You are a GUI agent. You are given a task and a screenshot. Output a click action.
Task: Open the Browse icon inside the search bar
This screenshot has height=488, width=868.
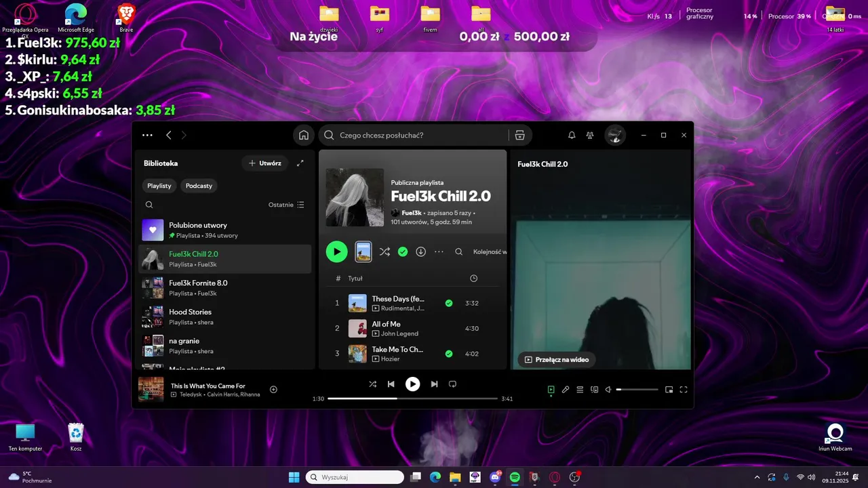[520, 135]
